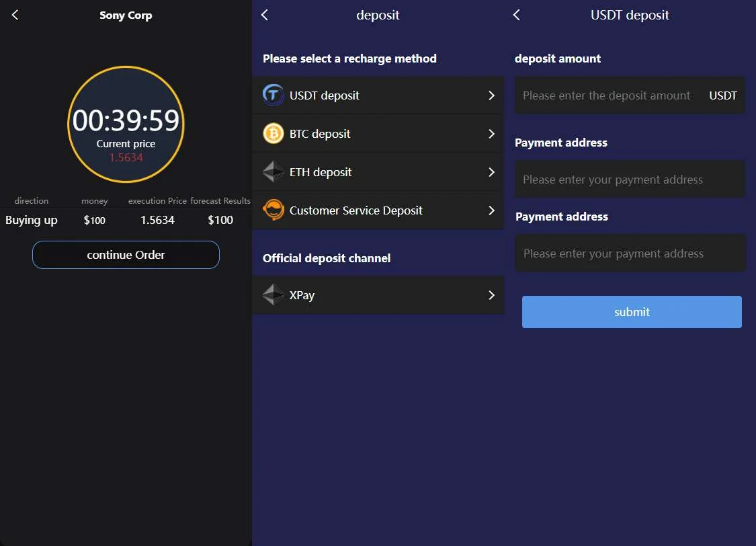
Task: Select the USDT deposit method label
Action: point(325,95)
